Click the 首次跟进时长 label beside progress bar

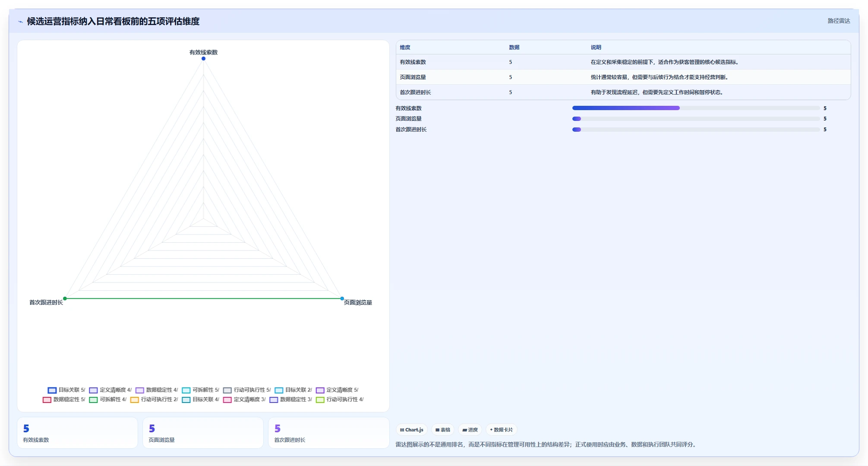click(411, 130)
